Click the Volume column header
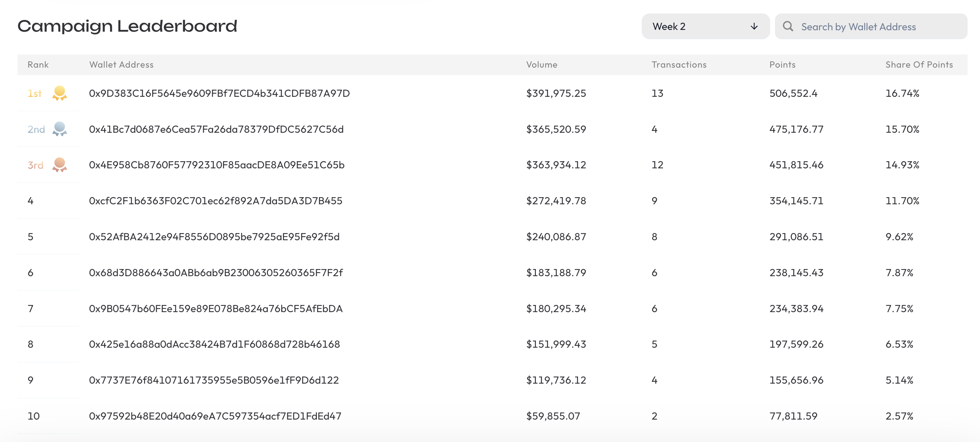The height and width of the screenshot is (442, 980). coord(541,65)
